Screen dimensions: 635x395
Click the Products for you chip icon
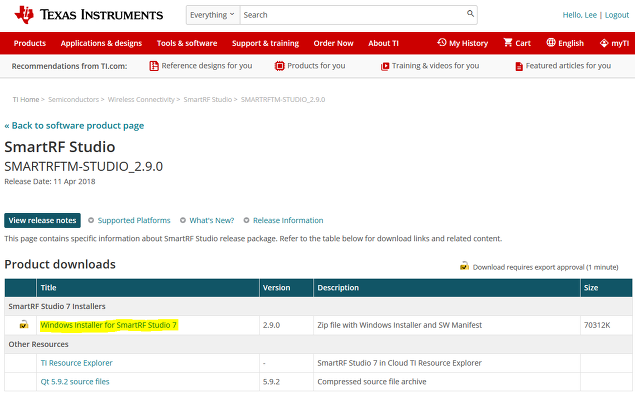tap(279, 66)
